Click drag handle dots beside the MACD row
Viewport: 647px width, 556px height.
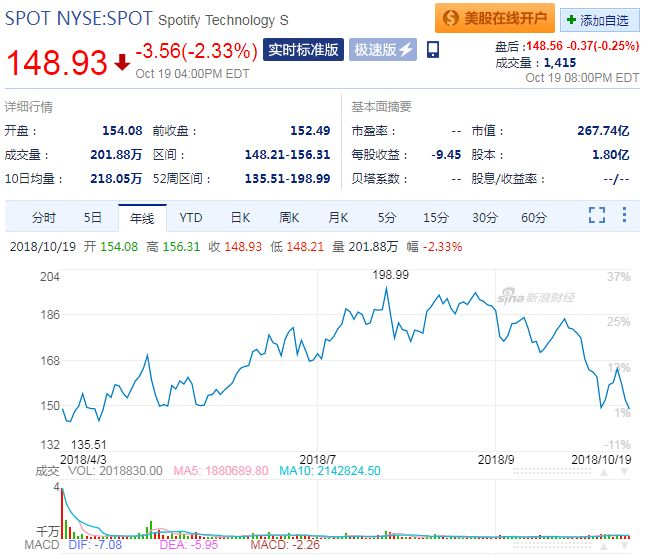[552, 547]
